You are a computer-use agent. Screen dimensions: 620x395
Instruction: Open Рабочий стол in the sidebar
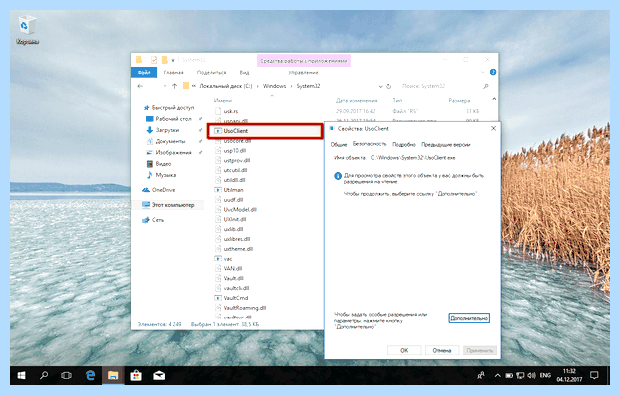tap(169, 119)
